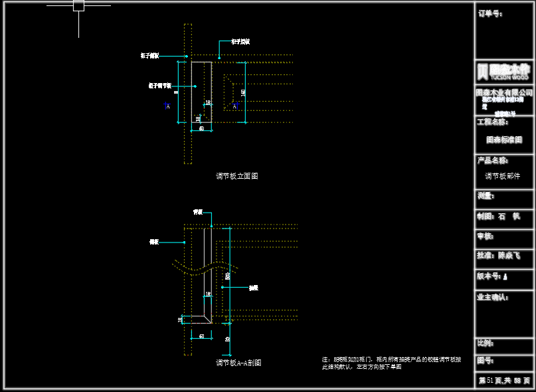Image resolution: width=536 pixels, height=392 pixels.
Task: Select the 500 vertical dimension in section view
Action: pyautogui.click(x=228, y=275)
